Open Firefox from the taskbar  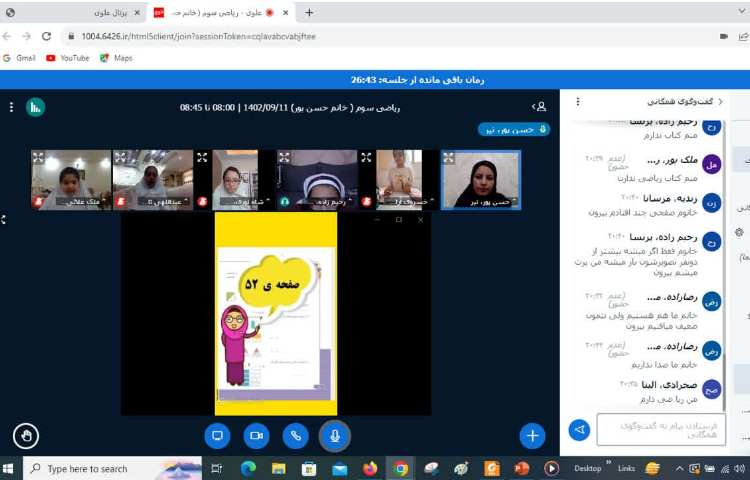coord(370,469)
